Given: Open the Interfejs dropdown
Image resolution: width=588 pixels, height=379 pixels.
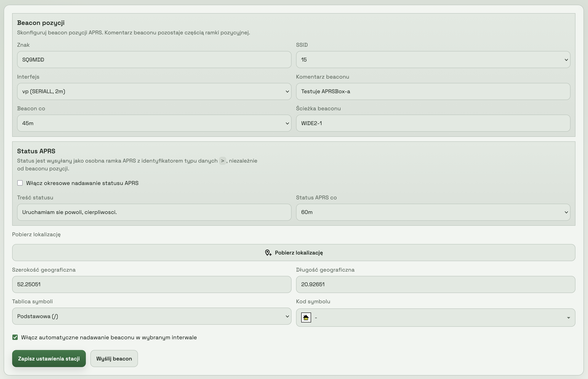Looking at the screenshot, I should (x=154, y=92).
